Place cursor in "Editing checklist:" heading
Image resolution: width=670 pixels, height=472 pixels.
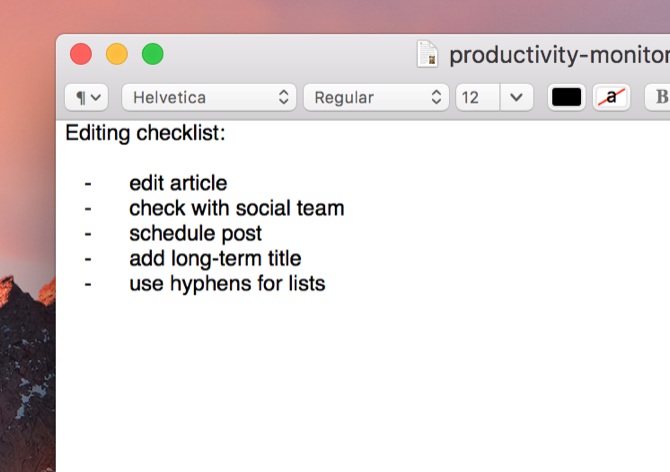coord(146,133)
